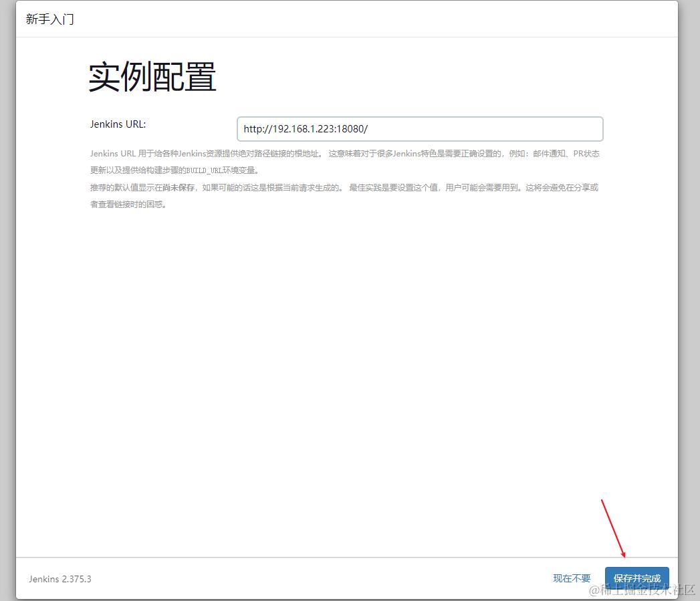Click the 实例配置 page heading
This screenshot has height=601, width=700.
click(152, 76)
